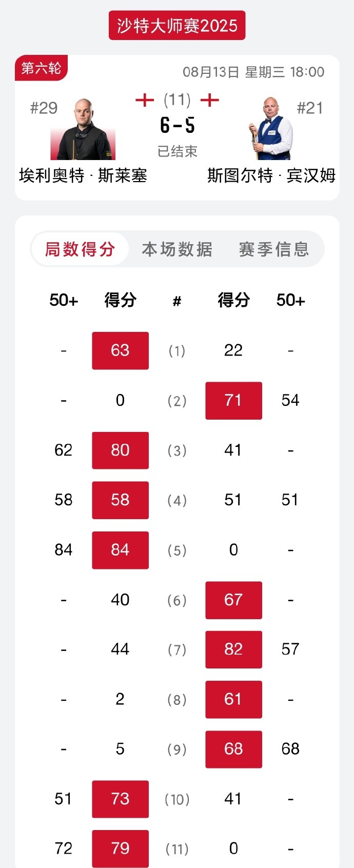This screenshot has height=868, width=354.
Task: Tap the 沙特大师赛2025 title button
Action: point(177,26)
